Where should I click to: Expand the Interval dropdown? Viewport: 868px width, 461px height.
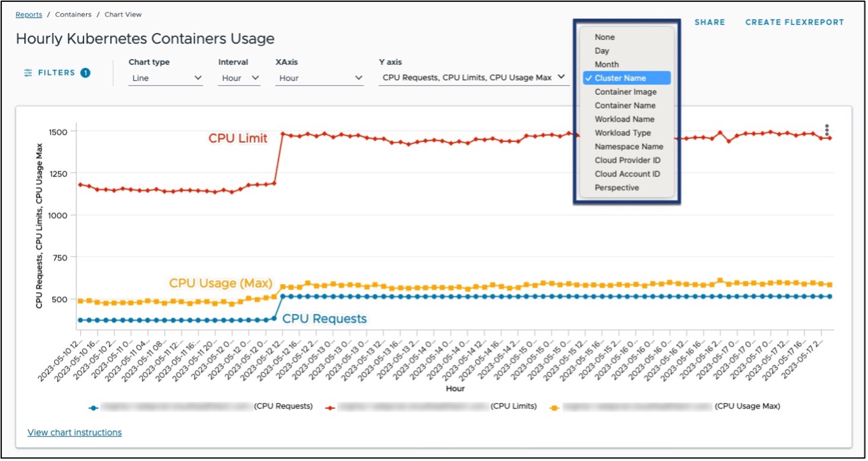[x=238, y=78]
